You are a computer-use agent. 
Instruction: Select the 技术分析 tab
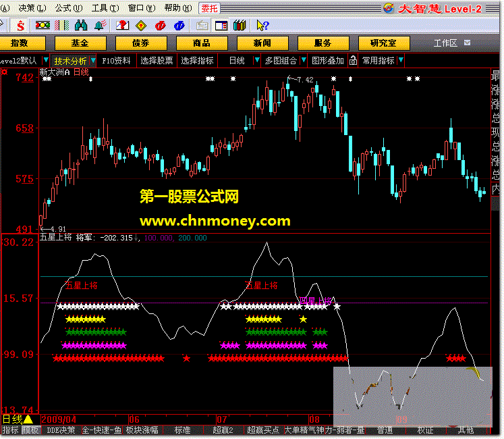pyautogui.click(x=70, y=61)
